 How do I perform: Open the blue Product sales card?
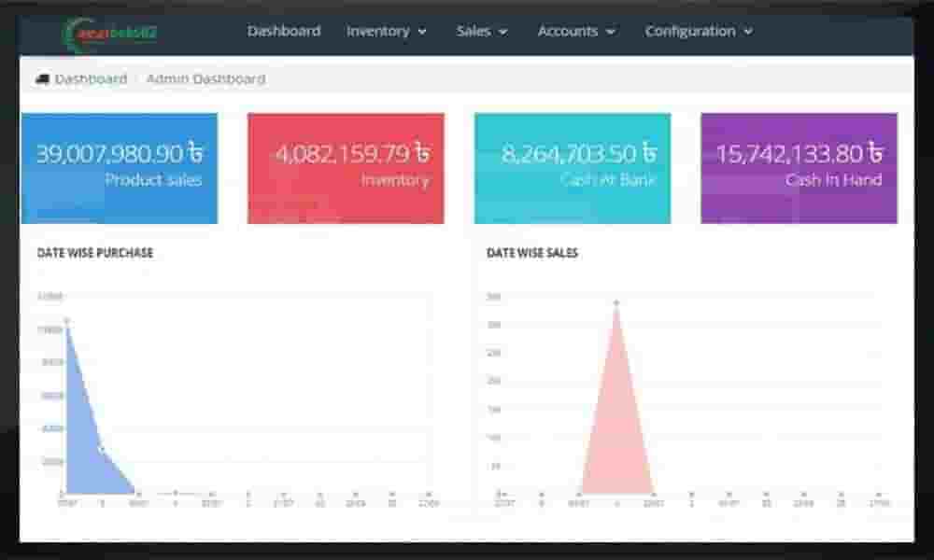(120, 168)
